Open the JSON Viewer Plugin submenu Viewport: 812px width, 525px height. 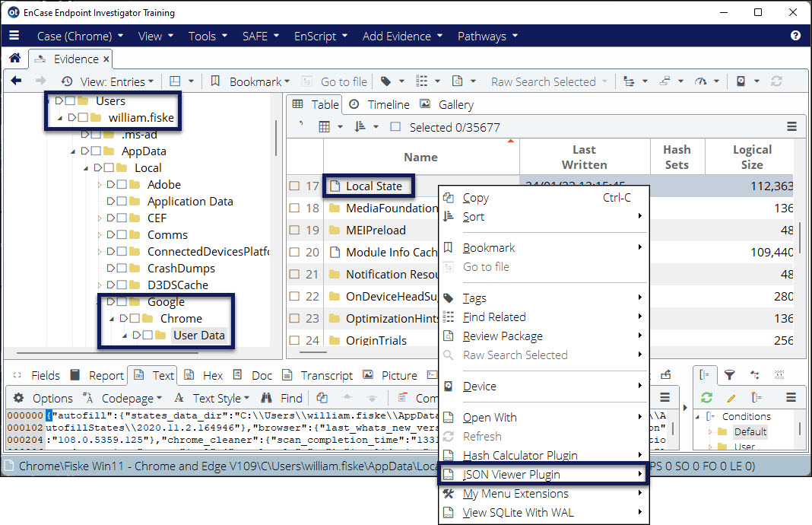543,474
